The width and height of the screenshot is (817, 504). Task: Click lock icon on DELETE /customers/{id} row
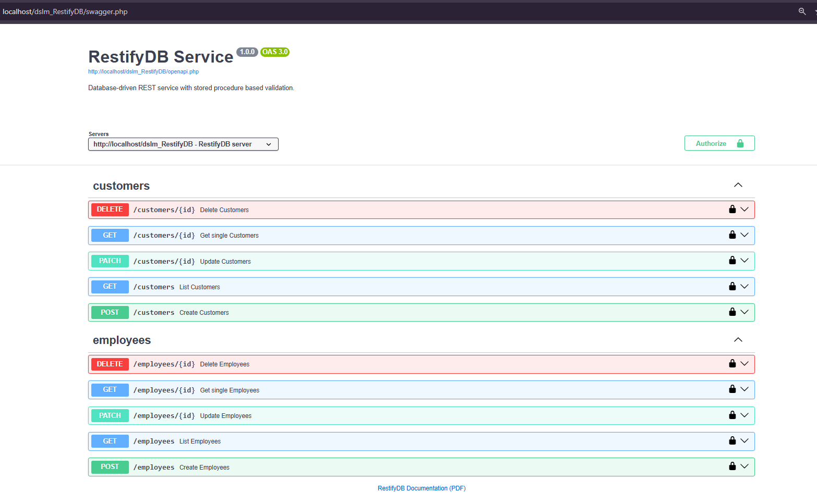pos(732,210)
